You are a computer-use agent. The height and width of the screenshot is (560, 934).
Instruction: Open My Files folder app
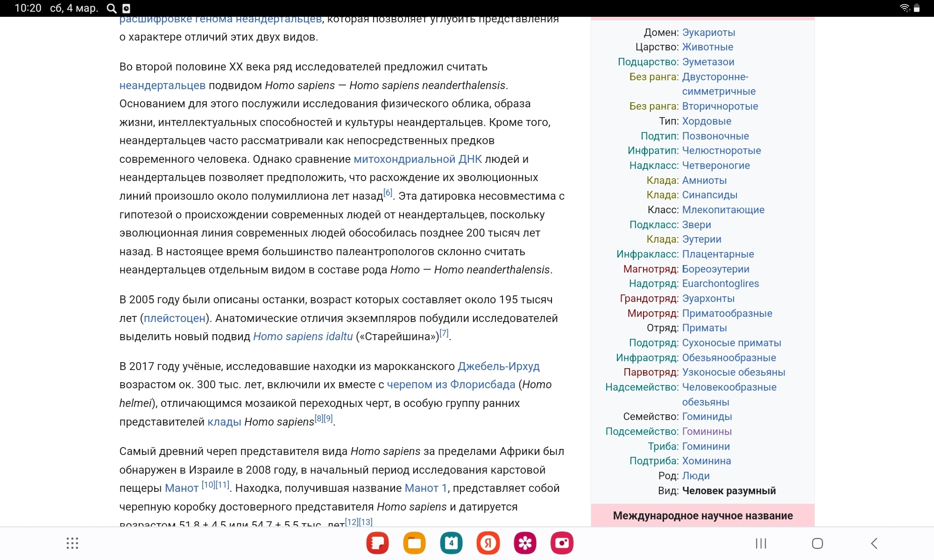(414, 543)
